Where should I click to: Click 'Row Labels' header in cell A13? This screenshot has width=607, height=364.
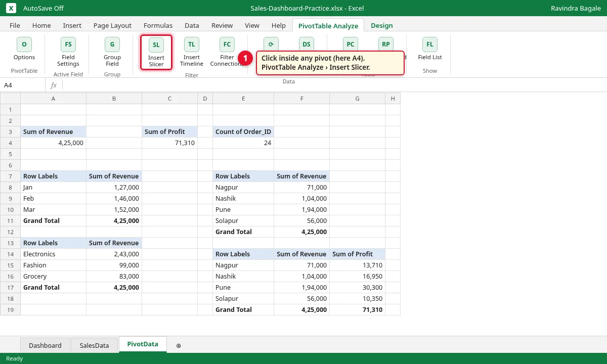tap(54, 243)
